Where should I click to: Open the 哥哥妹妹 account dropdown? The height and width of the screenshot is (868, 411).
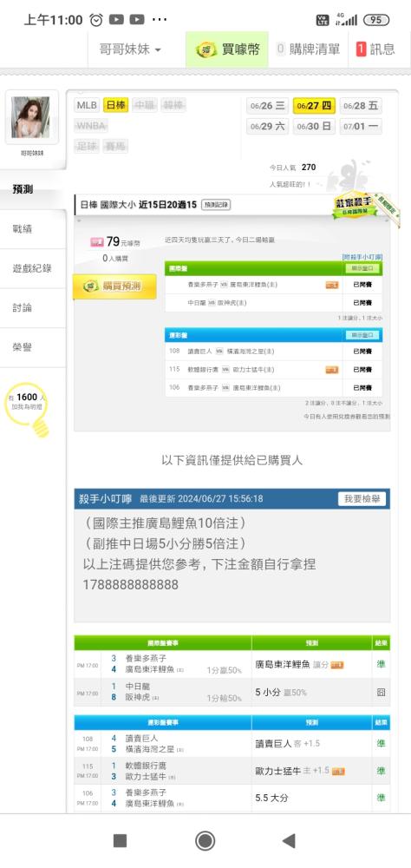[x=130, y=49]
